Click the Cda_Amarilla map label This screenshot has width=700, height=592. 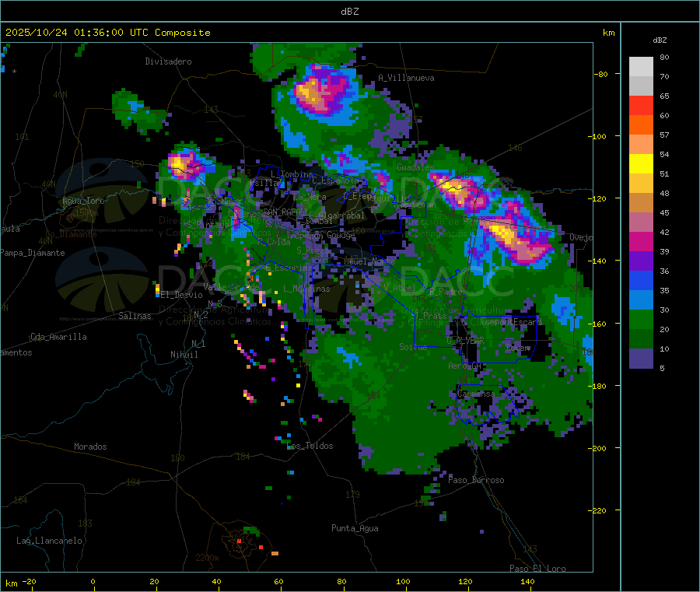[x=58, y=337]
